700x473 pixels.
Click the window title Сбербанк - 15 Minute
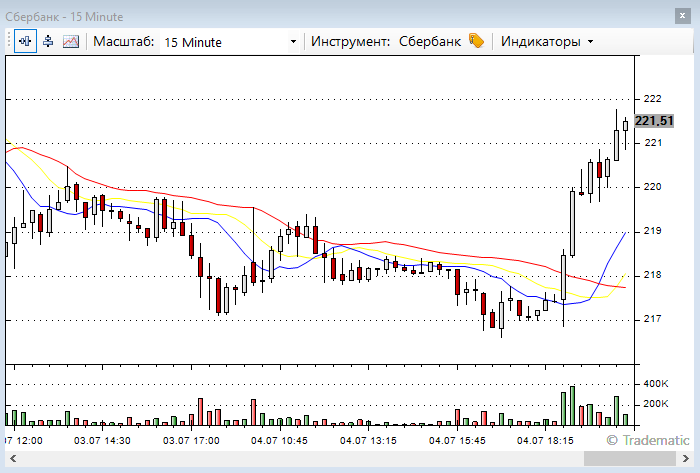pos(64,17)
